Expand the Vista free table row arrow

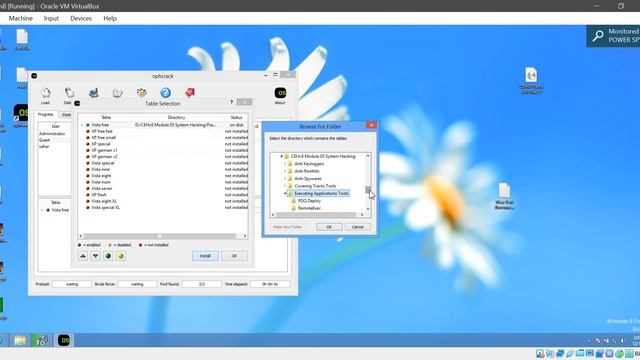click(82, 125)
